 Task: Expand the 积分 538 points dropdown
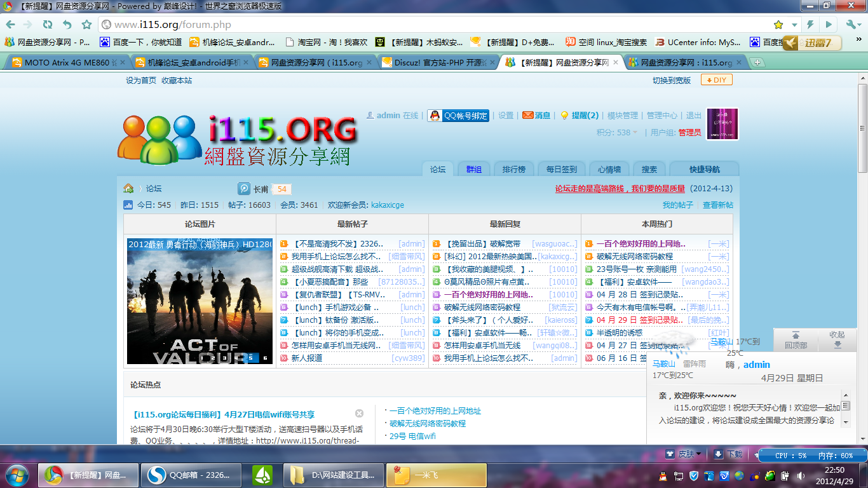tap(617, 133)
